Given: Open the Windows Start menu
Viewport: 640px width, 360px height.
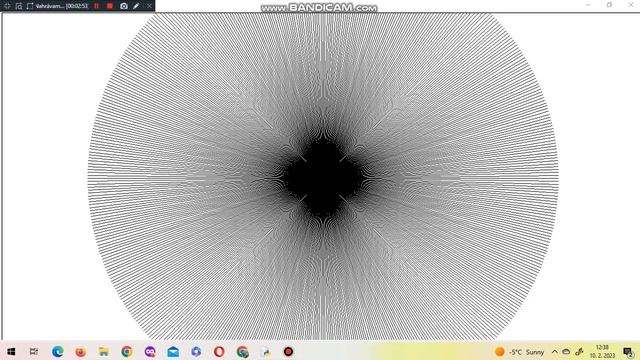Looking at the screenshot, I should click(11, 351).
